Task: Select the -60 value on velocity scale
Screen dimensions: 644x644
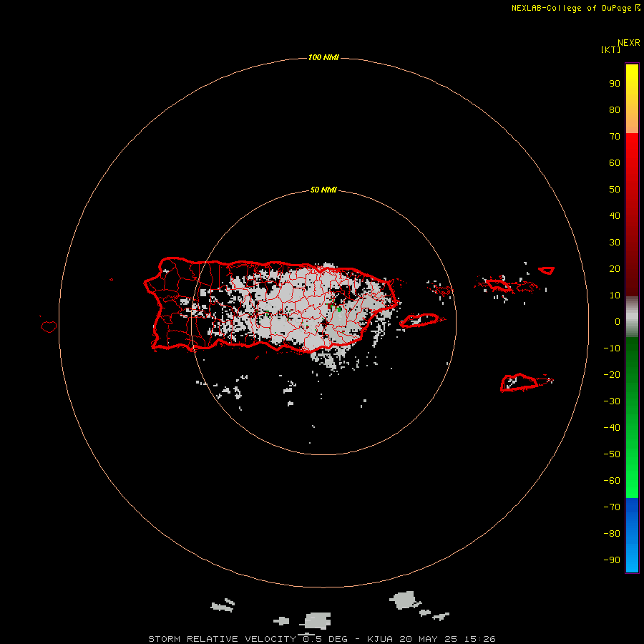Action: (x=612, y=481)
